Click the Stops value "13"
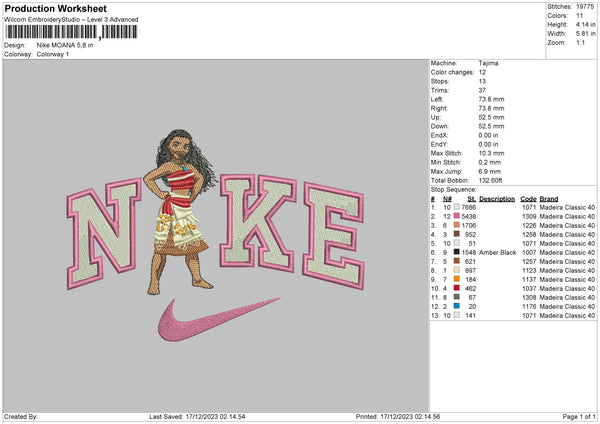This screenshot has width=600, height=424. click(x=482, y=81)
